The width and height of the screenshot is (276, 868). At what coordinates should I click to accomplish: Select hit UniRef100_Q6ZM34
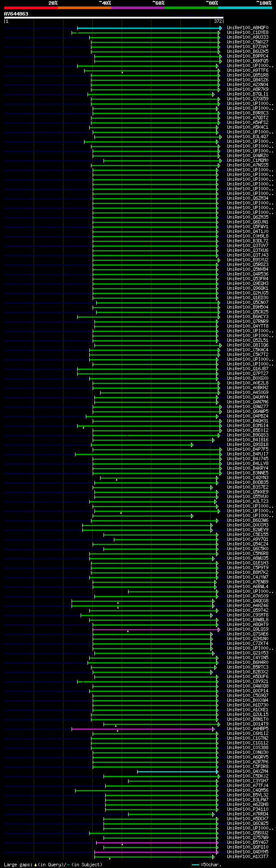(x=248, y=198)
